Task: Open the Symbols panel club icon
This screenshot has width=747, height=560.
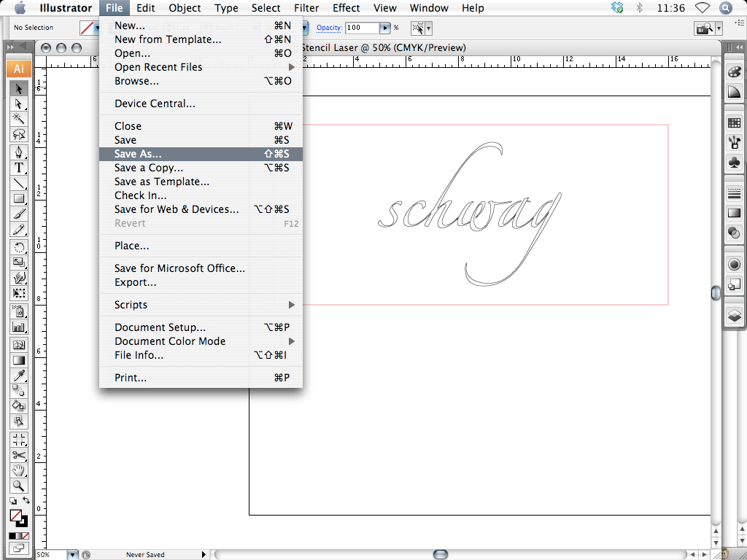Action: click(734, 163)
